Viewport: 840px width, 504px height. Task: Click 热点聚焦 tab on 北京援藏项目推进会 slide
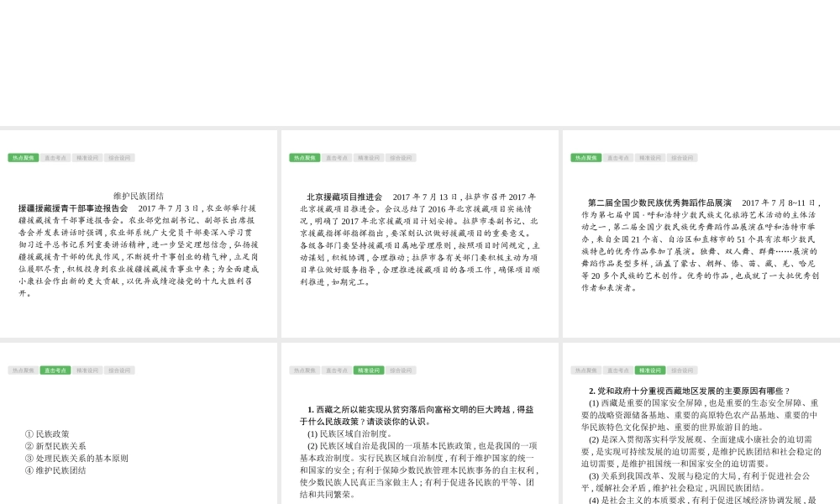point(305,158)
